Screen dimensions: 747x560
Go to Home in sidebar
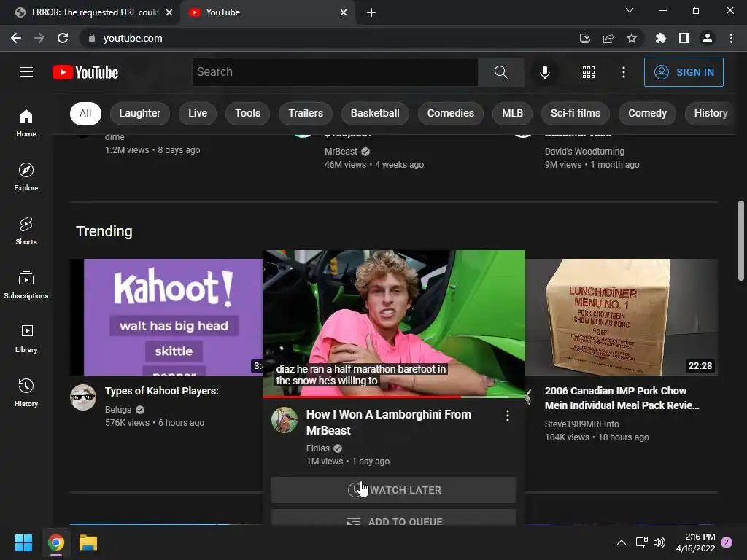coord(26,122)
